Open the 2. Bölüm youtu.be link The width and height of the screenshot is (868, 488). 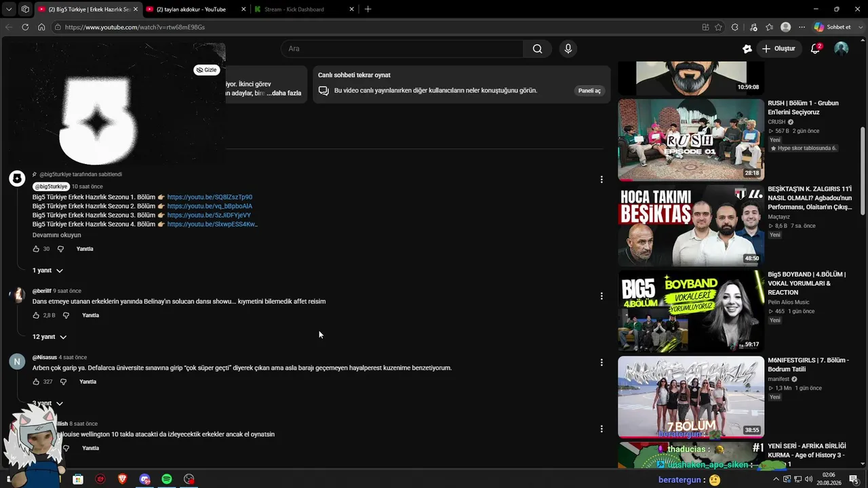click(210, 206)
